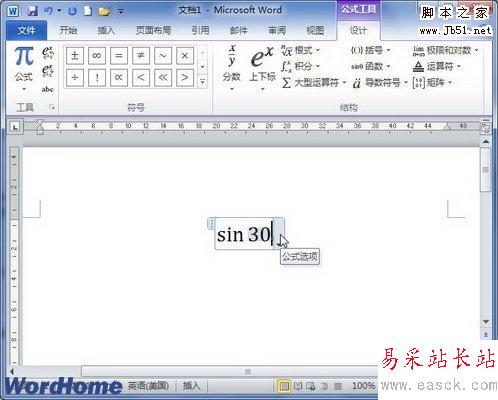Switch to the 邮件 (Mailings) tab
Image resolution: width=498 pixels, height=400 pixels.
pos(239,31)
